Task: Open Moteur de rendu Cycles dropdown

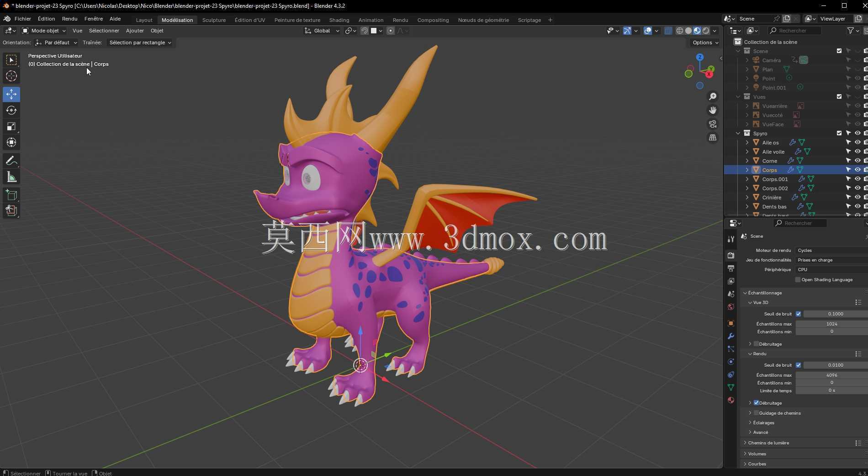Action: pyautogui.click(x=831, y=250)
